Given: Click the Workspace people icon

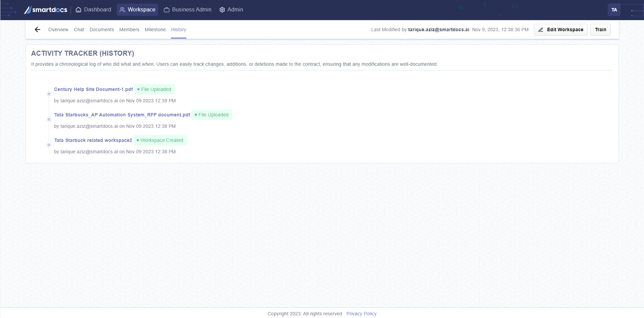Looking at the screenshot, I should 122,10.
